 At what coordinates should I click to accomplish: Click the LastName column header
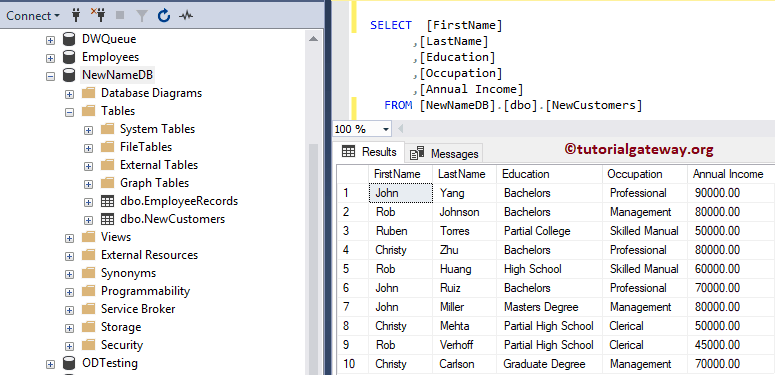click(x=465, y=174)
